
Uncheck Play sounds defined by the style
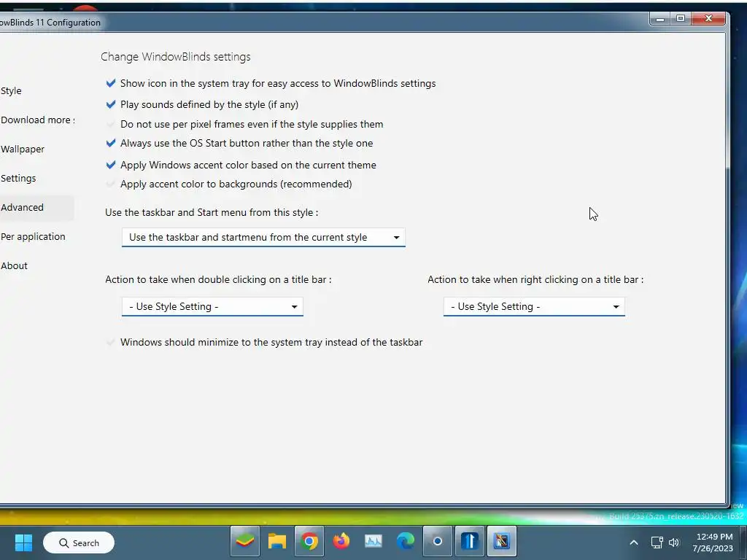(x=111, y=104)
